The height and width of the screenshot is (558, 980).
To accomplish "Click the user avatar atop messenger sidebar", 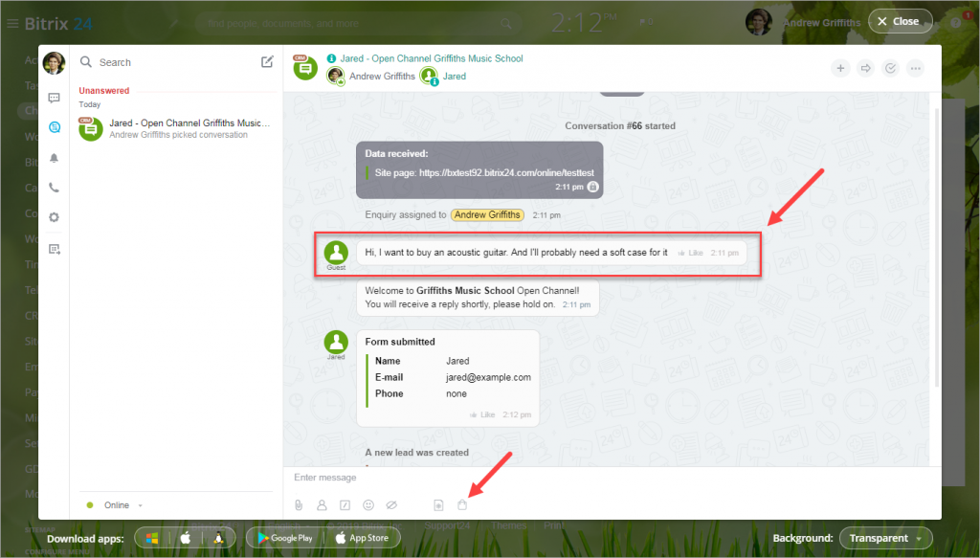I will 54,62.
